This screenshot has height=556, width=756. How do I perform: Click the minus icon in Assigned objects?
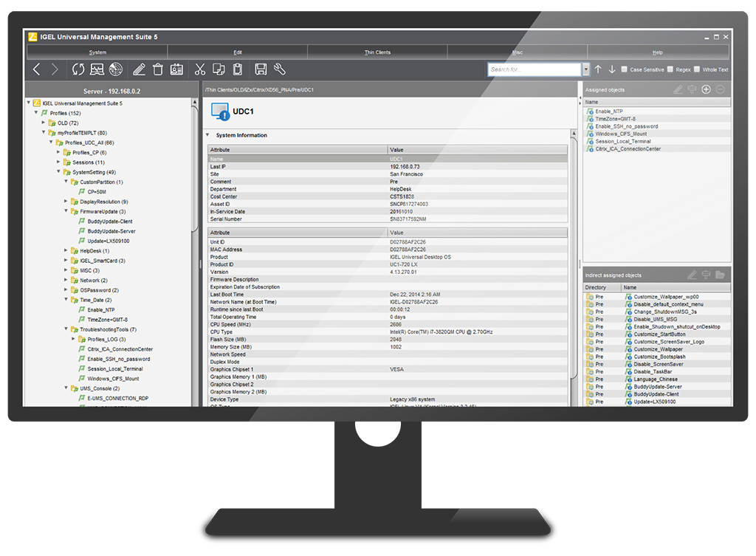(x=720, y=89)
